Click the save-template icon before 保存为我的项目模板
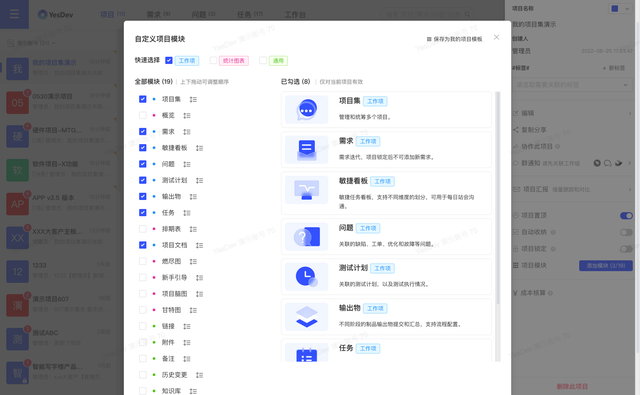 (x=429, y=39)
